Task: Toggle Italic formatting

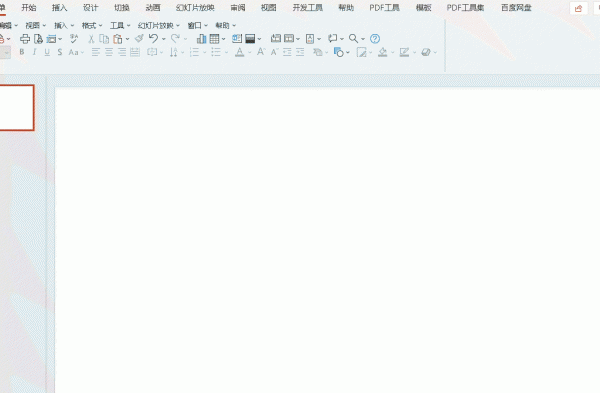Action: (34, 52)
